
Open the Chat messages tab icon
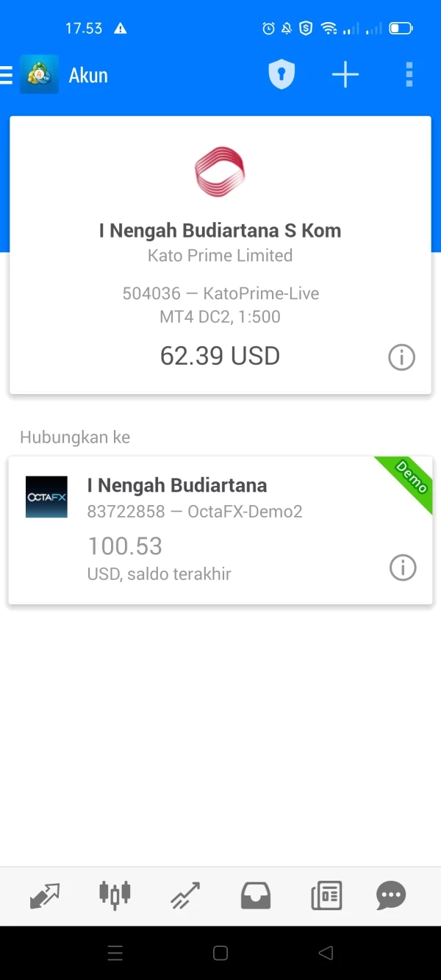[390, 895]
